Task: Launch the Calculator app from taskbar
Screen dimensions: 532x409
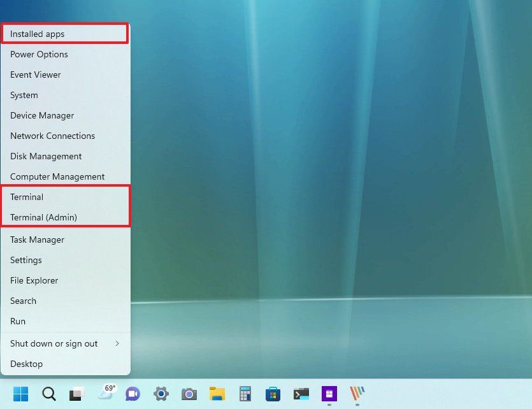Action: [x=245, y=394]
